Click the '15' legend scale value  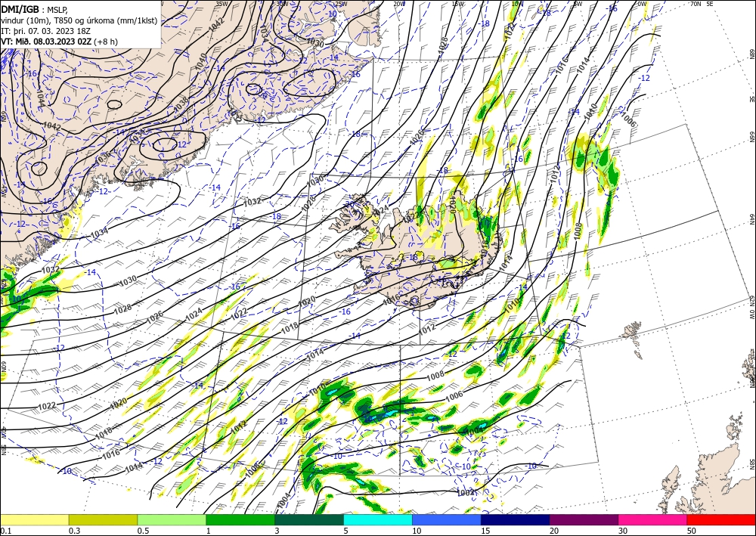click(x=485, y=531)
